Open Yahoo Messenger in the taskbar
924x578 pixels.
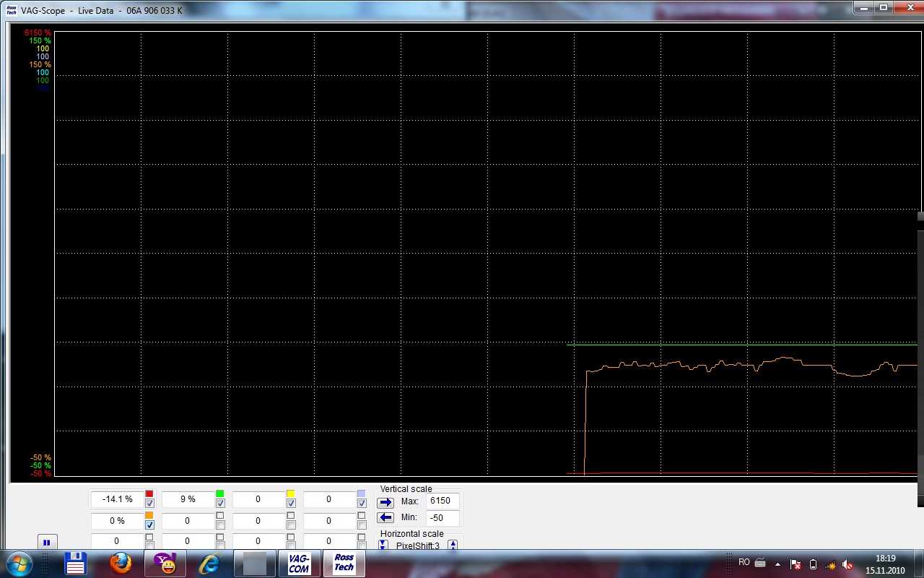coord(165,564)
